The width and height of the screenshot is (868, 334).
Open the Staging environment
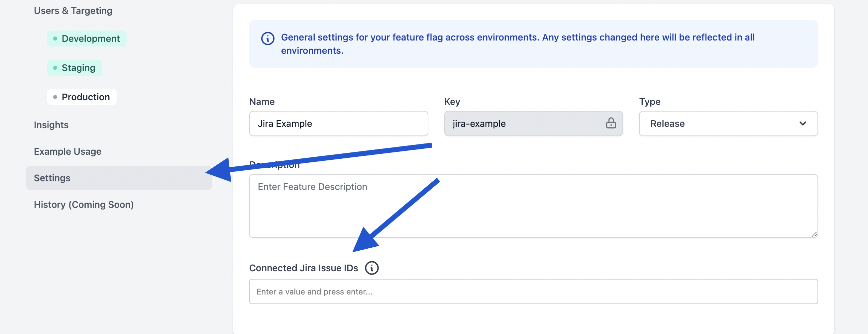point(78,67)
